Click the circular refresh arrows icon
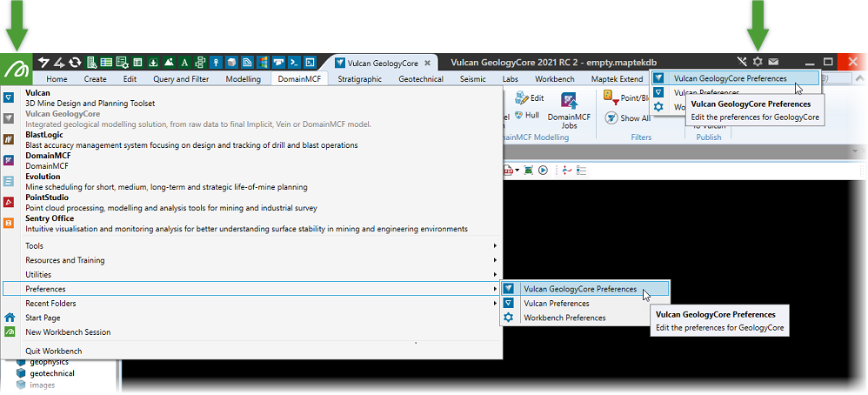Image resolution: width=868 pixels, height=395 pixels. coord(75,63)
